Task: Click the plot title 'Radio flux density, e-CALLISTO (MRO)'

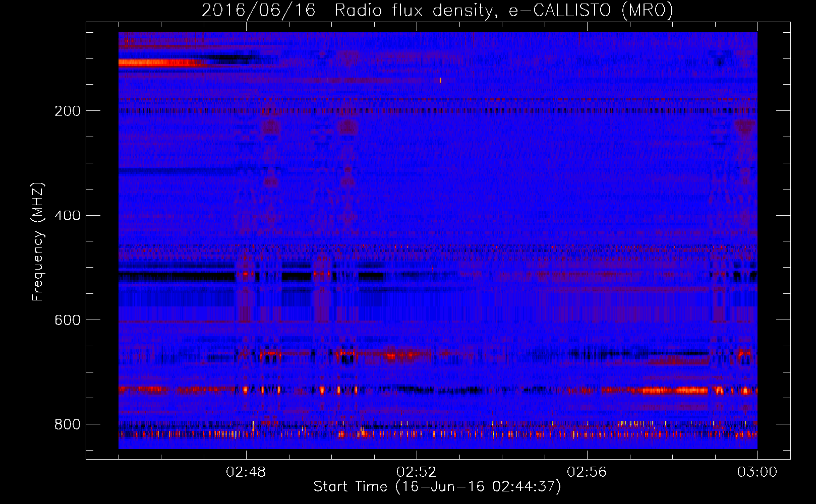Action: pyautogui.click(x=504, y=10)
